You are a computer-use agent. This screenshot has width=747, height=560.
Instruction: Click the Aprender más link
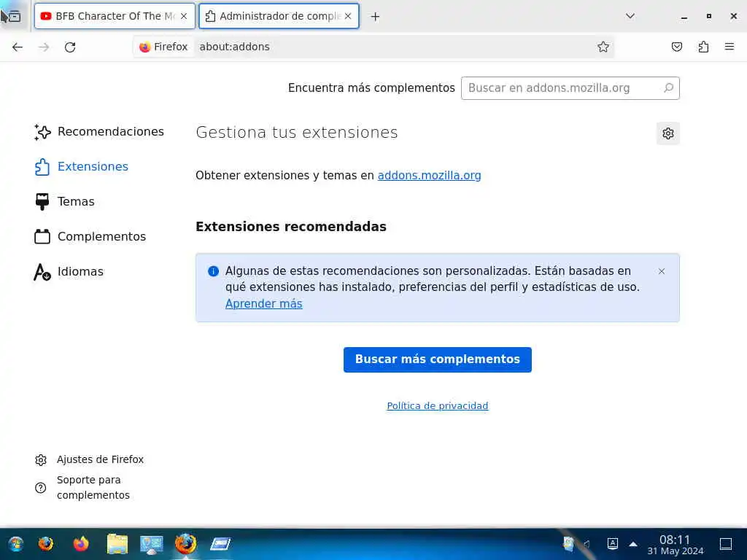coord(263,304)
